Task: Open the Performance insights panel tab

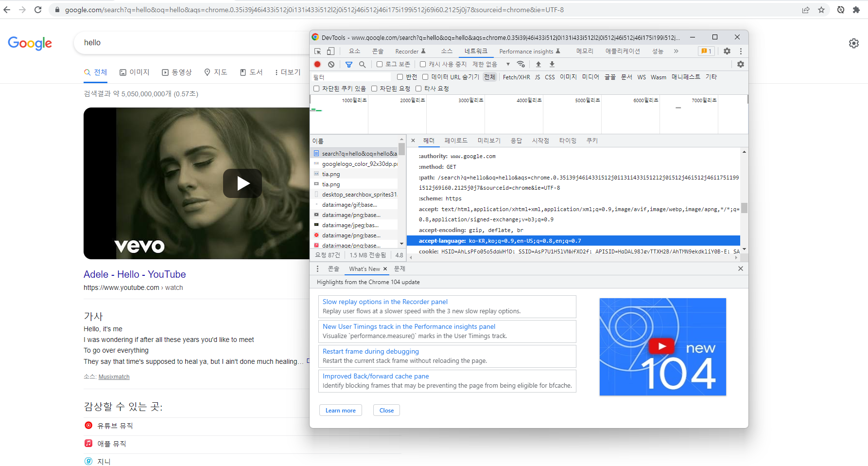Action: (530, 51)
